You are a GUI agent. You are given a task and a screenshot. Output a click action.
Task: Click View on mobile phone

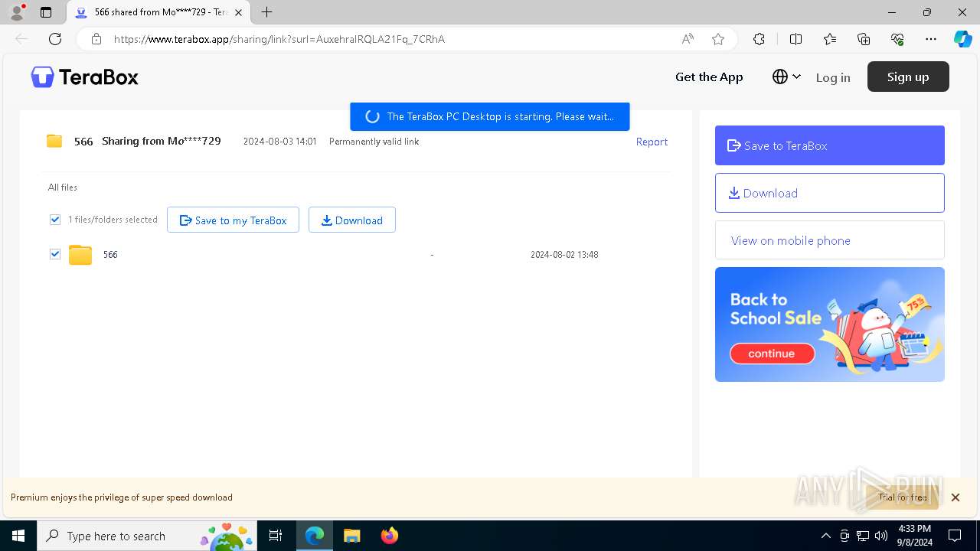tap(830, 240)
